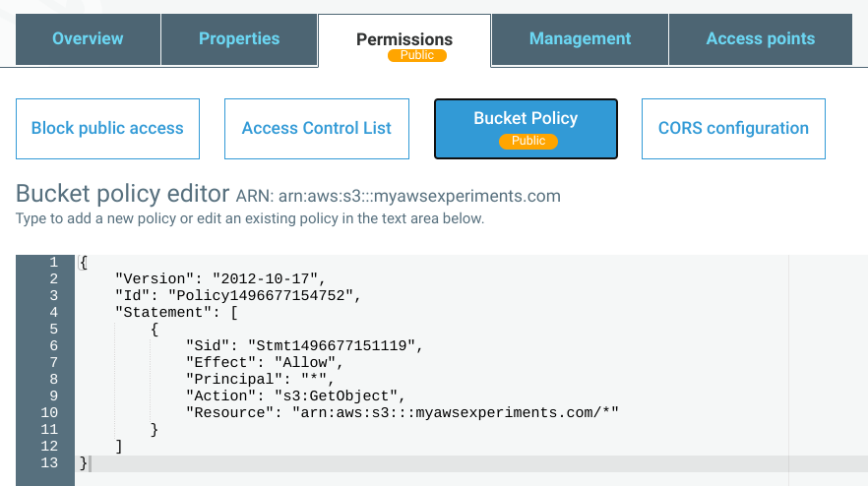Open the Access Control List section

(317, 129)
